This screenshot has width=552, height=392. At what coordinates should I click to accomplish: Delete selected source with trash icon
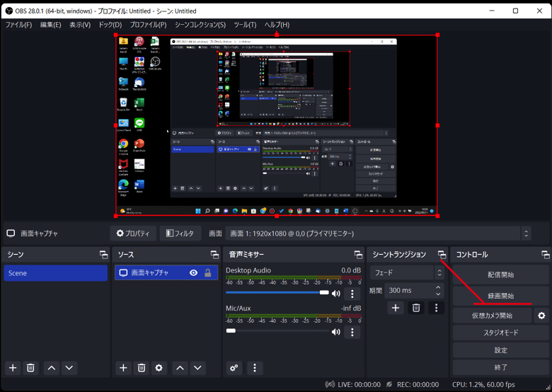141,368
